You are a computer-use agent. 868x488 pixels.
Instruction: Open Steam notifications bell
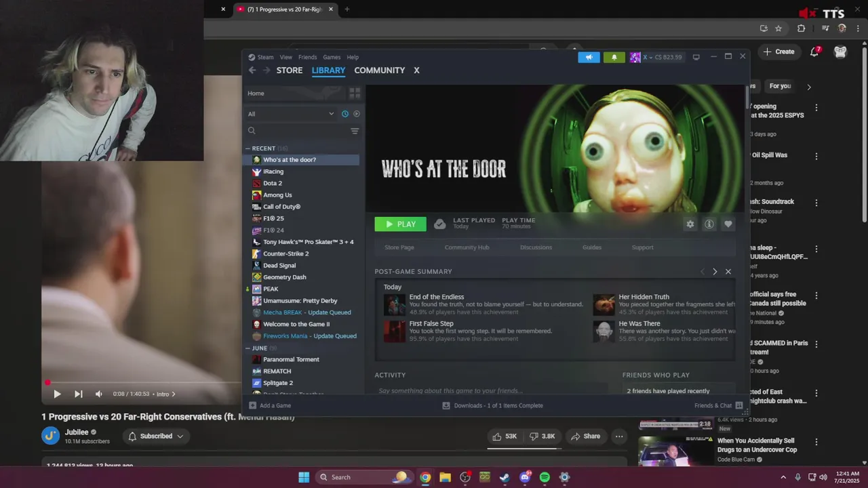614,57
